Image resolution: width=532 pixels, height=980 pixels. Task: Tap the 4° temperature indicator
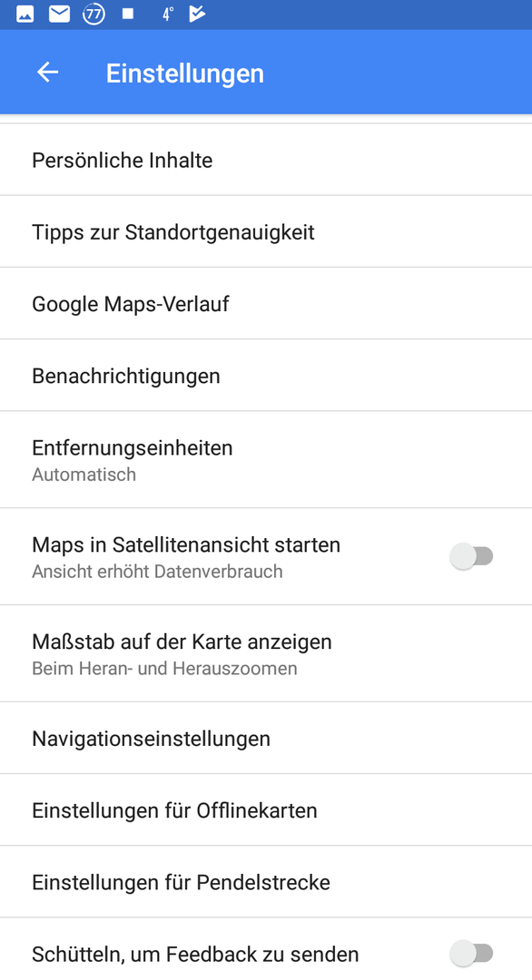(168, 15)
